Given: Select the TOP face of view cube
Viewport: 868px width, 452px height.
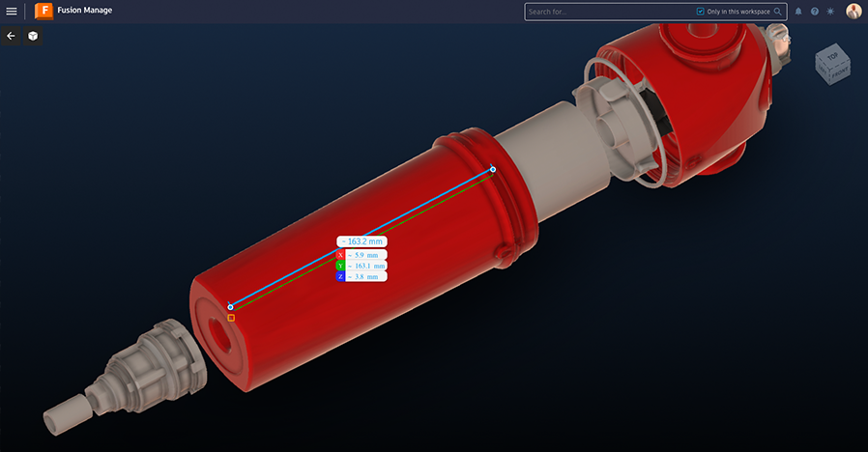Looking at the screenshot, I should (x=832, y=57).
